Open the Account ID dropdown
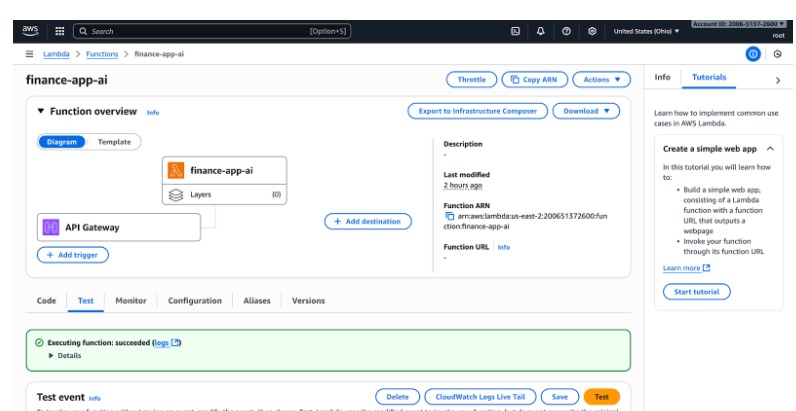 point(738,24)
